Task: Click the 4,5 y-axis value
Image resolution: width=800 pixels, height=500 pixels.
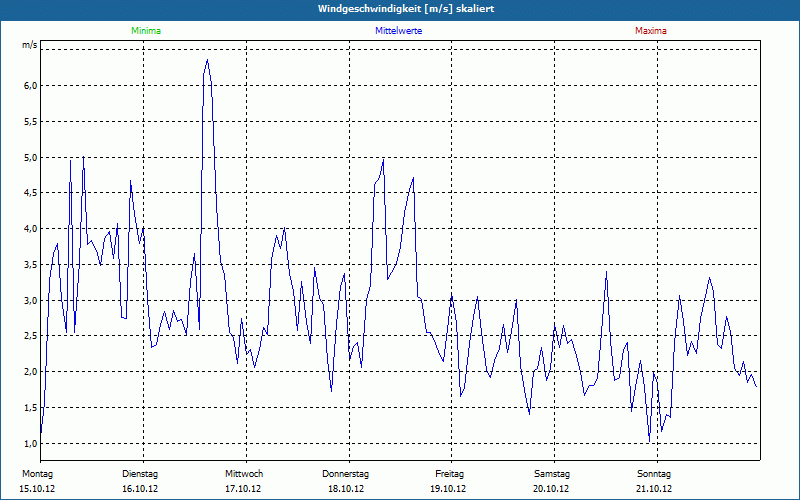Action: click(31, 193)
